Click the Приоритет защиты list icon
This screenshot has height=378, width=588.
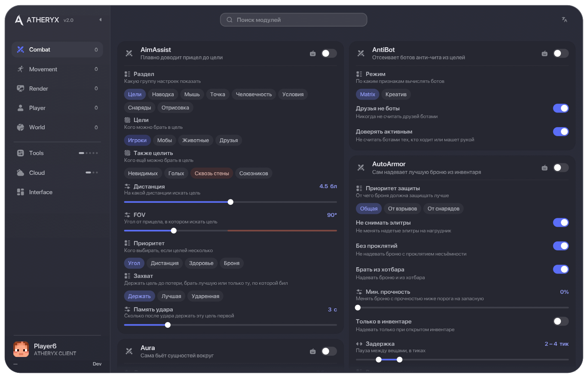coord(359,188)
